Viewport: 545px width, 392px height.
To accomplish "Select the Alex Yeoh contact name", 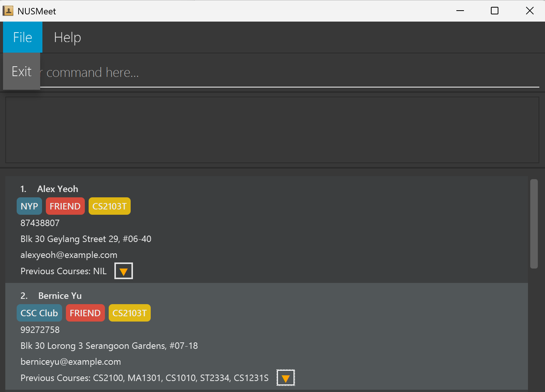I will (58, 189).
